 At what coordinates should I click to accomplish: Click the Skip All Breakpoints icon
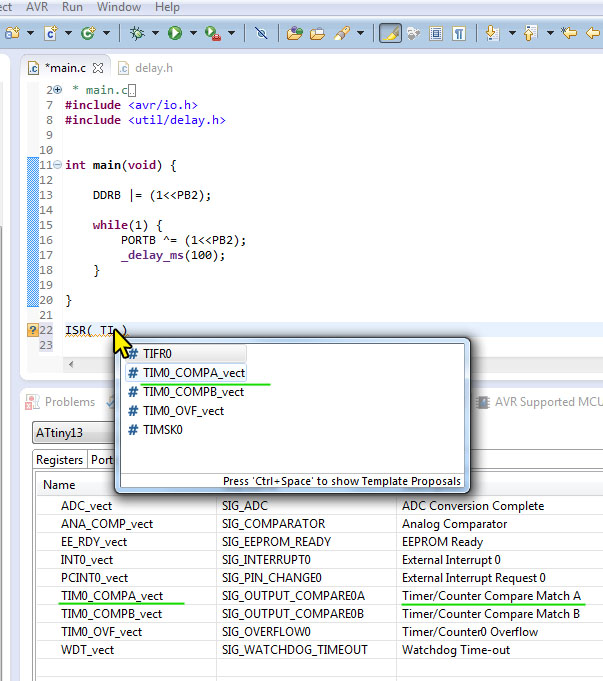coord(260,33)
